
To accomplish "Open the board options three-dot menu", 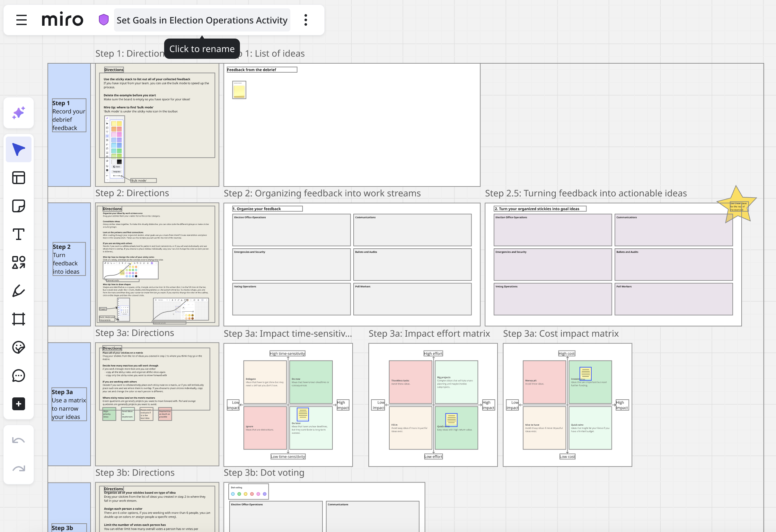I will [305, 20].
